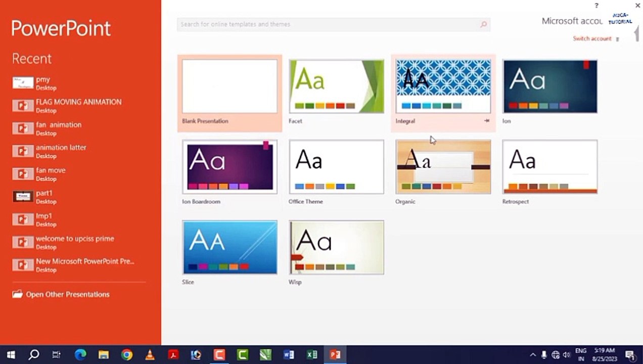643x364 pixels.
Task: Open volume control in system tray
Action: [x=567, y=355]
